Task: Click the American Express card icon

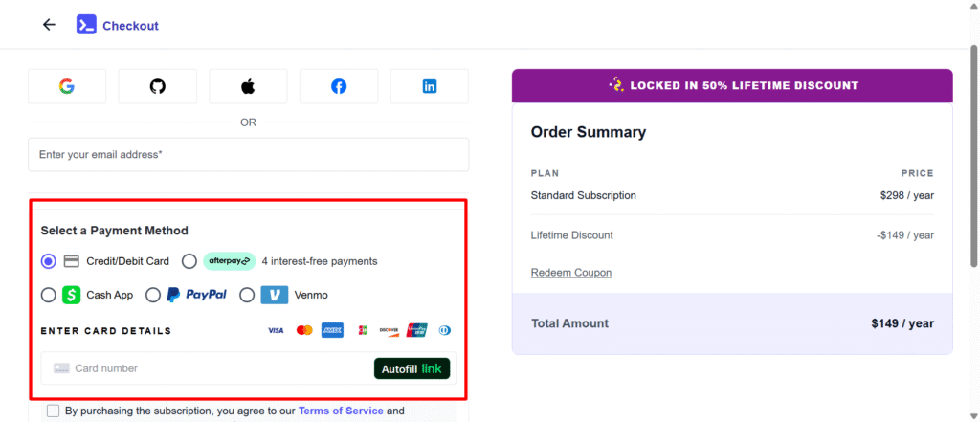Action: 332,331
